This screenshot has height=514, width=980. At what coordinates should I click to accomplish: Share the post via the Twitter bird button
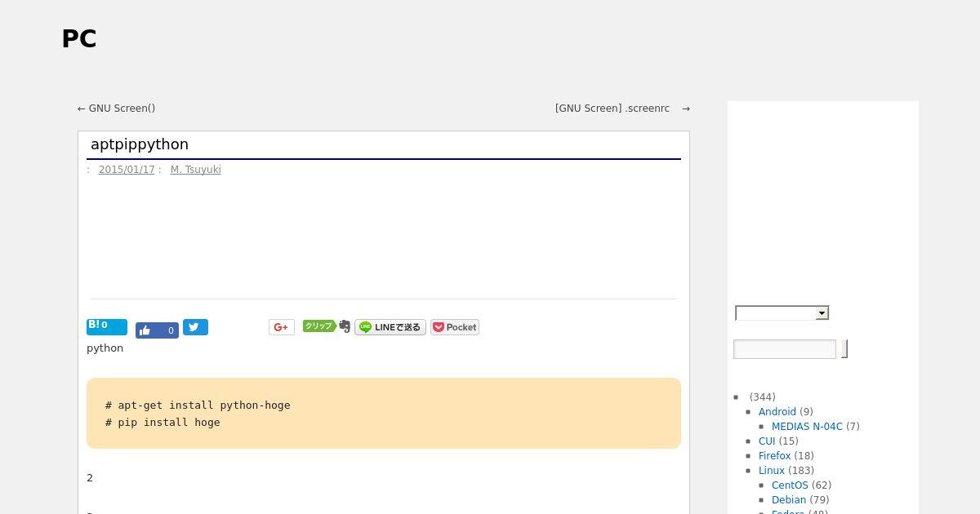pyautogui.click(x=195, y=327)
